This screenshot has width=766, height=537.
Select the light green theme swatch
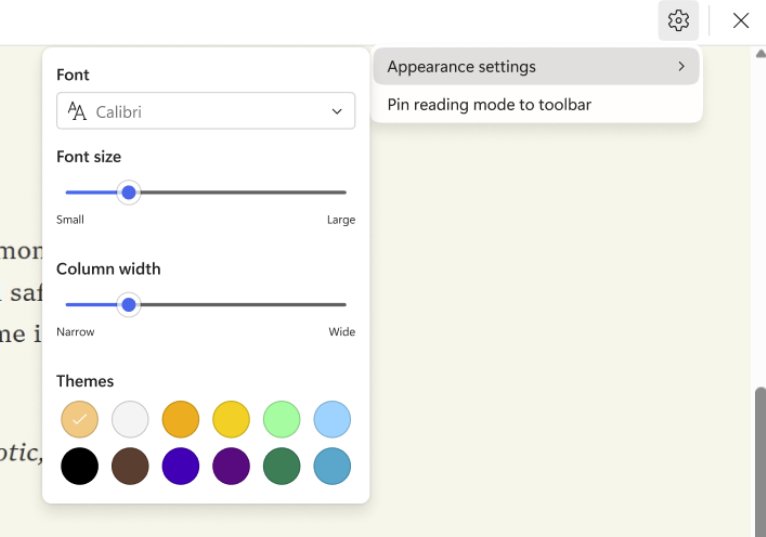point(281,419)
